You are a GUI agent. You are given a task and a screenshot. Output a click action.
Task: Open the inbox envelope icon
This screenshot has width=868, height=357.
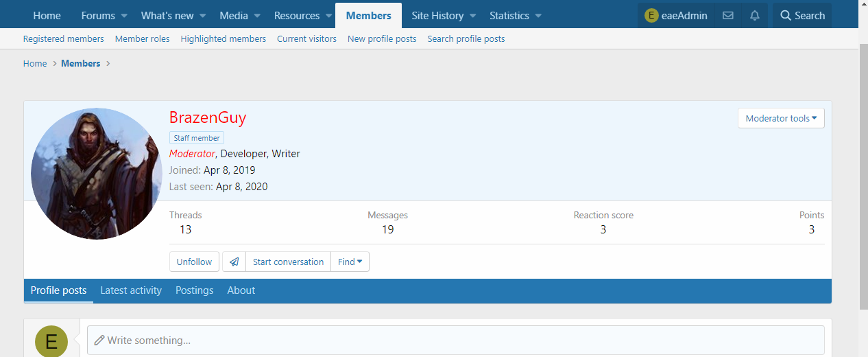click(x=728, y=15)
